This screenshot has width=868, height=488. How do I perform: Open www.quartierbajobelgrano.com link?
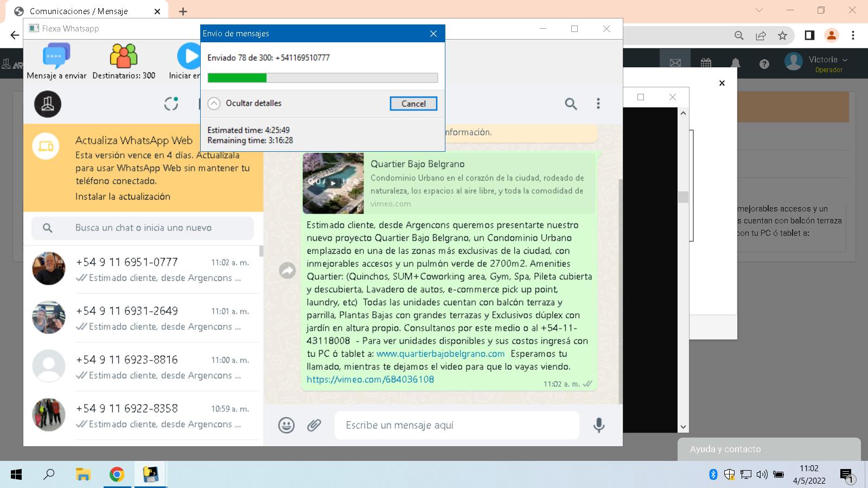click(441, 354)
